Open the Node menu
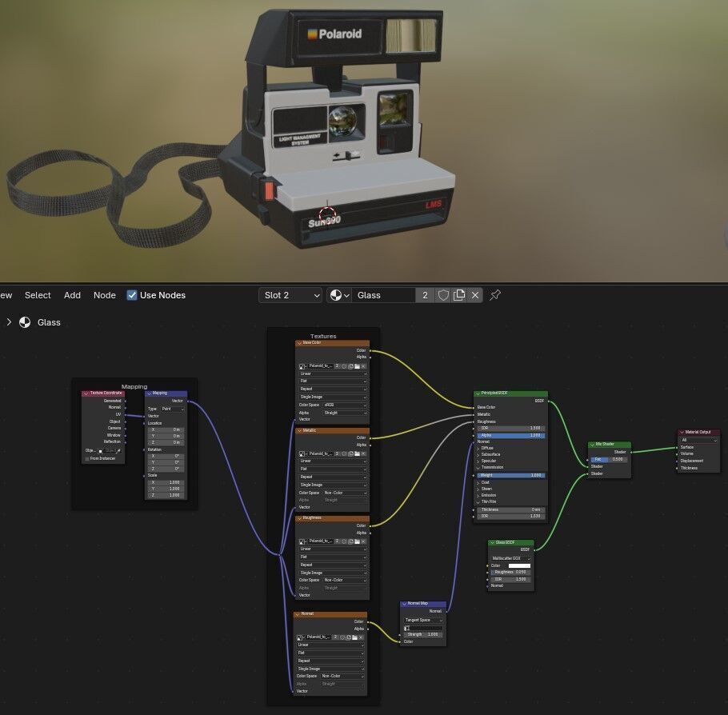Image resolution: width=728 pixels, height=715 pixels. coord(105,295)
